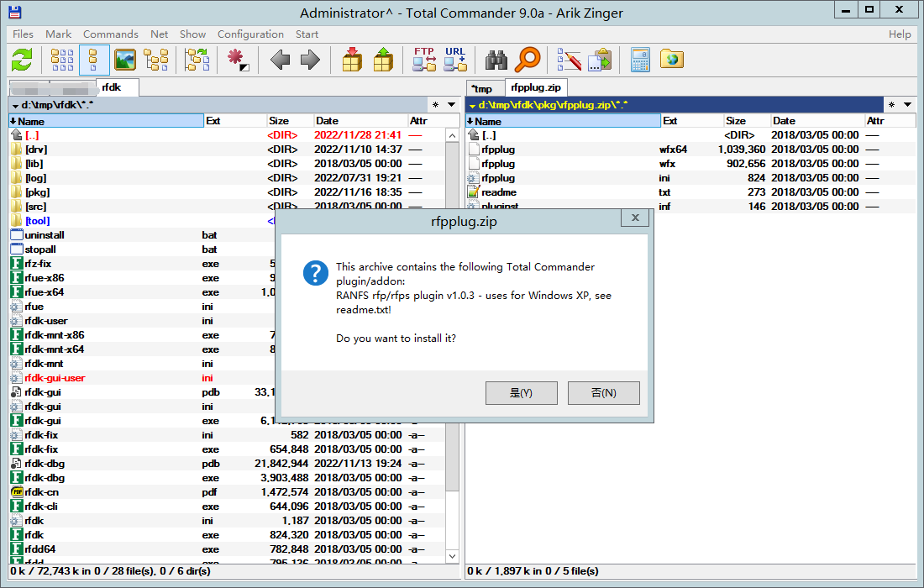Open the URL new connection icon
This screenshot has width=924, height=588.
455,60
